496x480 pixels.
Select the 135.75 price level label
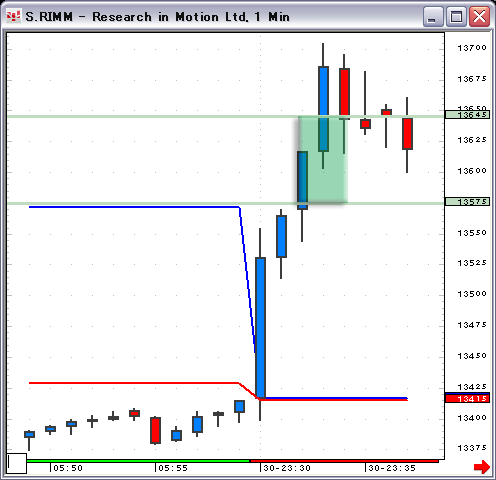tap(467, 202)
